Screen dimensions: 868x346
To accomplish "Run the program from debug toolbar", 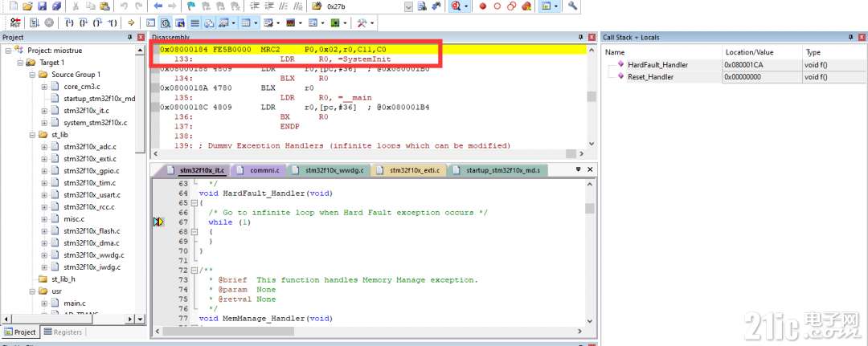I will tap(35, 23).
